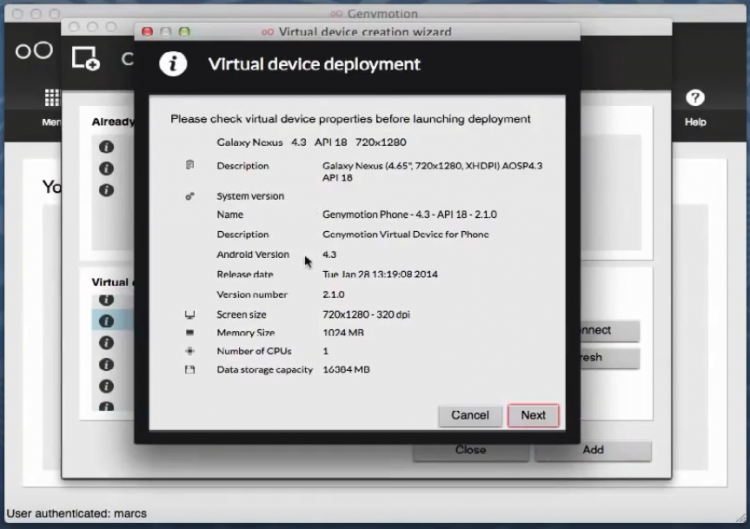Click the fifth info icon in the Virtual list
This screenshot has width=750, height=529.
pyautogui.click(x=106, y=386)
